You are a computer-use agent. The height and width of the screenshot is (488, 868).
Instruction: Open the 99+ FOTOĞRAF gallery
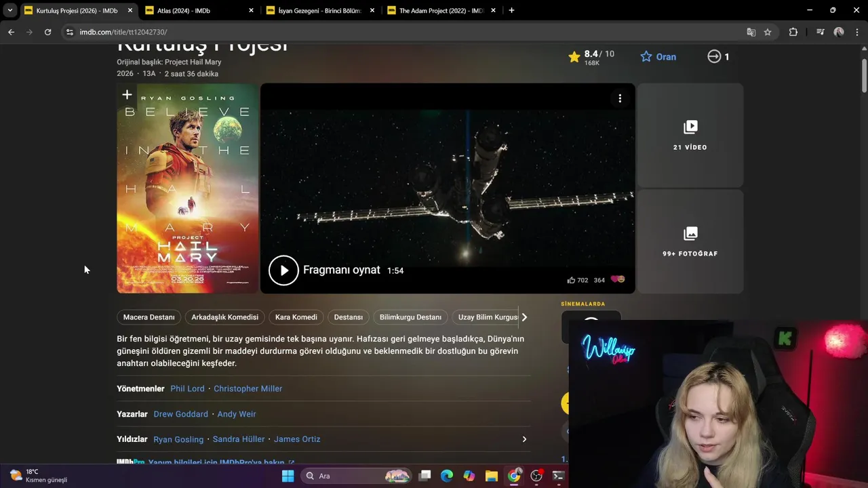[690, 242]
